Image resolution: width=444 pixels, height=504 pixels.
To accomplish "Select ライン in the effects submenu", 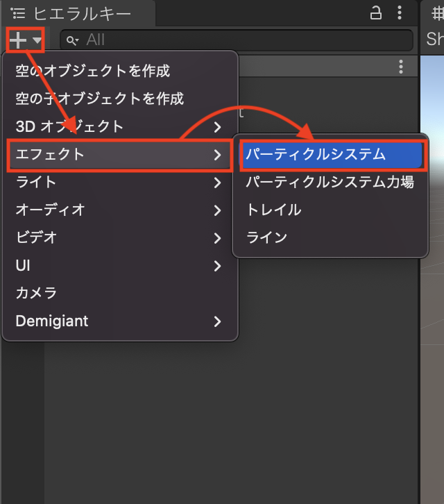I will point(330,238).
